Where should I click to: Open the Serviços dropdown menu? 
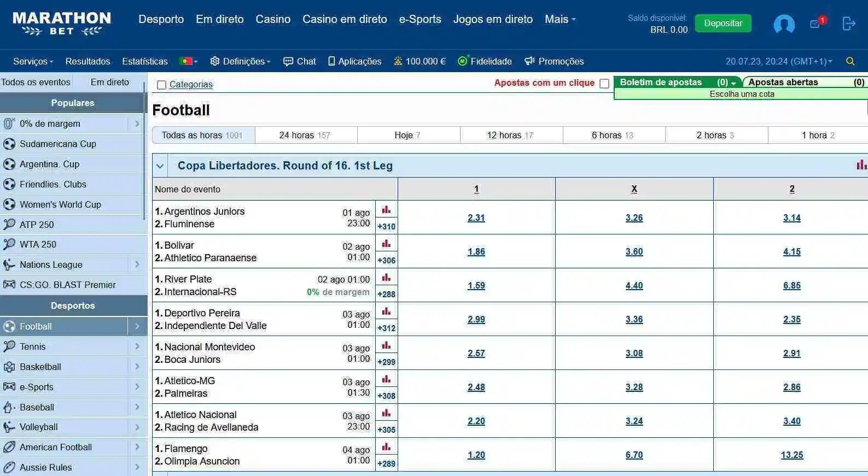point(33,61)
